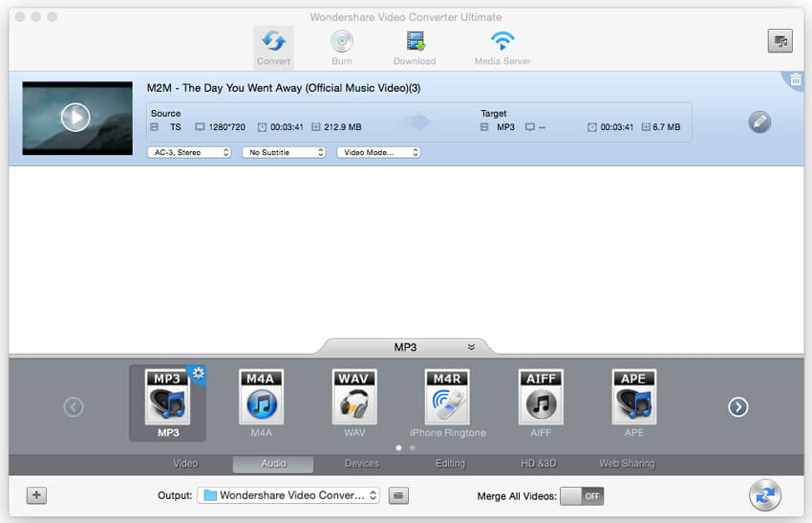Collapse the MP3 format panel tab
Image resolution: width=812 pixels, height=523 pixels.
405,347
